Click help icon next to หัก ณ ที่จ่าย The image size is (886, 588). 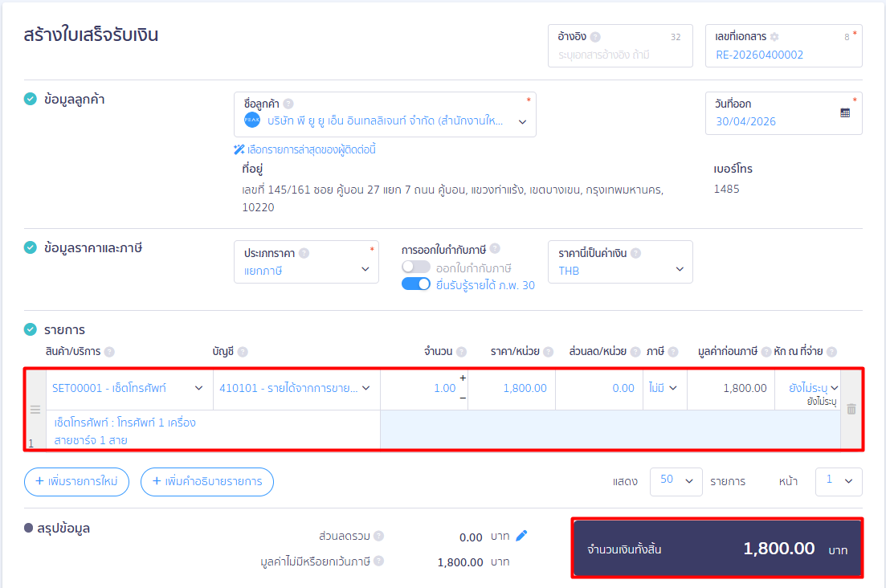[831, 352]
